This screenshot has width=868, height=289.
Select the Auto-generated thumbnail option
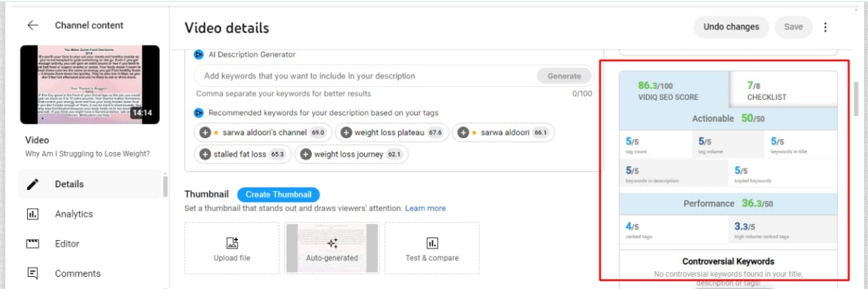[332, 248]
